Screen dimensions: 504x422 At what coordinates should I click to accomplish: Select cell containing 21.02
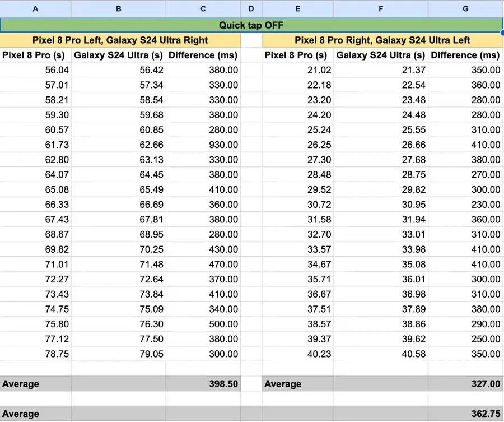tap(298, 70)
